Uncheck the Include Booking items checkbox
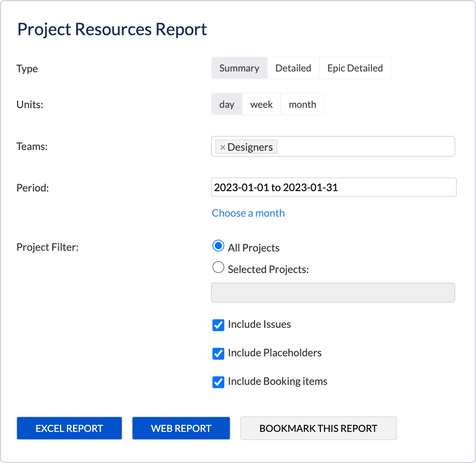Viewport: 476px width, 463px height. 218,382
